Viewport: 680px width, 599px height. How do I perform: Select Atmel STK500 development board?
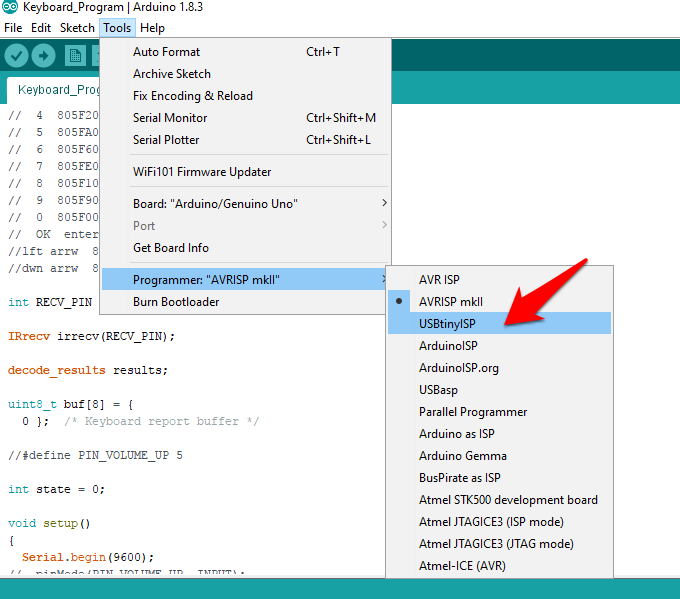tap(500, 500)
